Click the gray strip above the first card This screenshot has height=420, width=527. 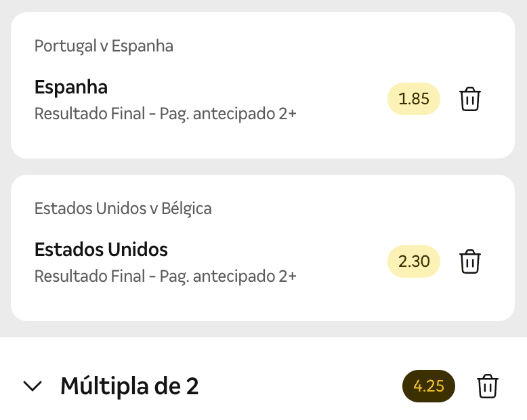[x=263, y=5]
